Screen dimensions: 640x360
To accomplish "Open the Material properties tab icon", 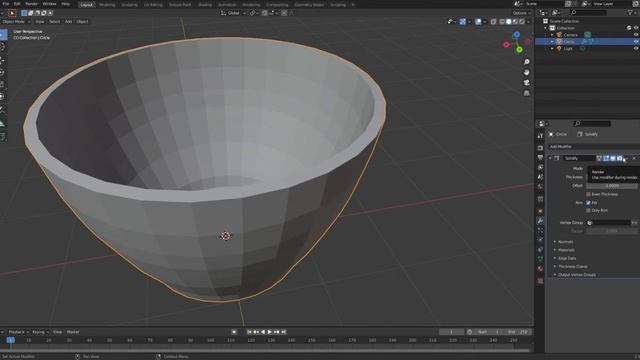I will pos(540,269).
